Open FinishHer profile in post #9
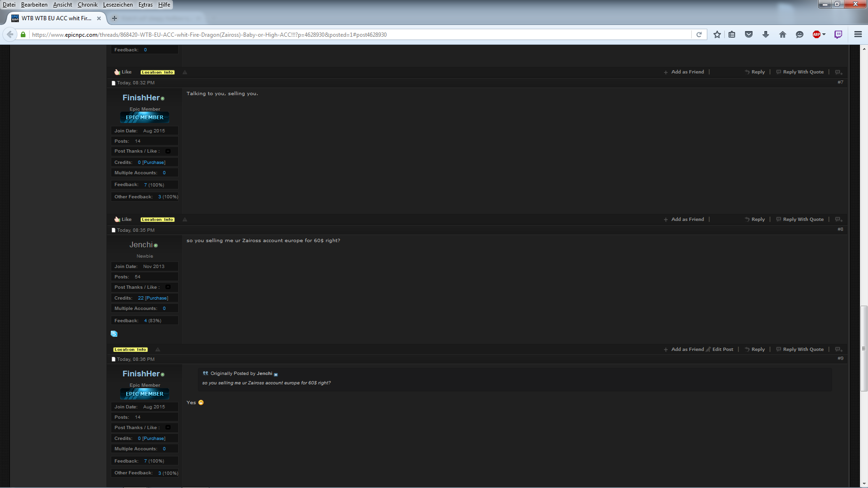 pos(141,374)
